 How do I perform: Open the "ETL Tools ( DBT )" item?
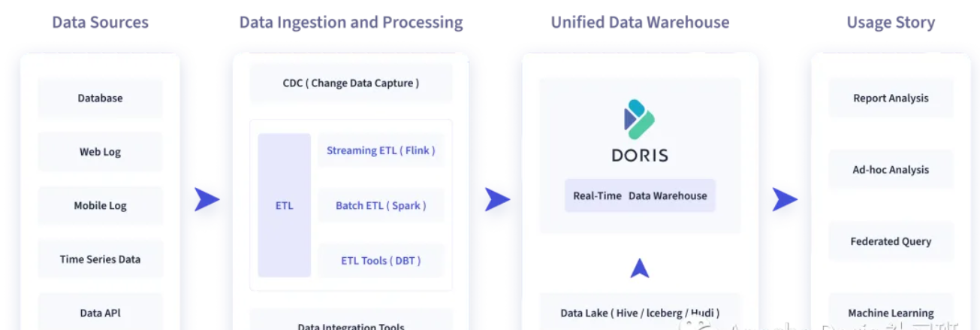[381, 261]
